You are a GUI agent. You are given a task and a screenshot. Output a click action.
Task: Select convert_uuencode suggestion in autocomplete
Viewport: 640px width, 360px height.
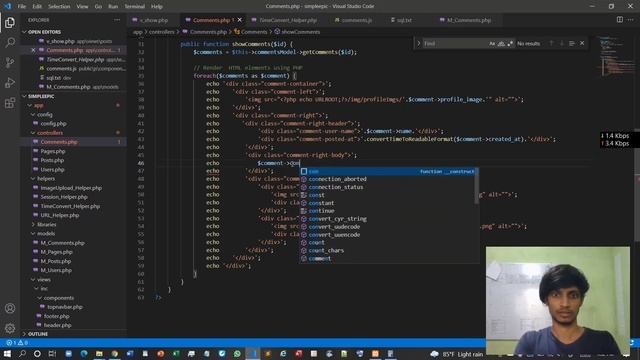[388, 235]
